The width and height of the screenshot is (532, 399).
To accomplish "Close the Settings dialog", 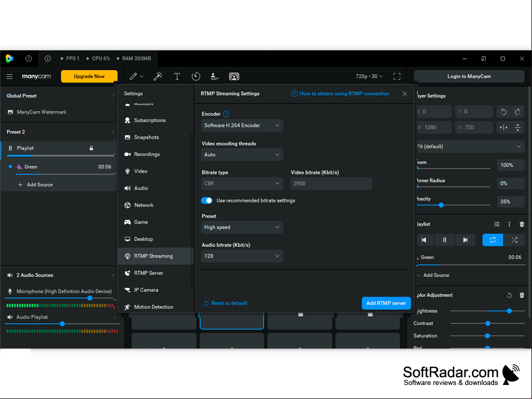I will click(x=404, y=93).
